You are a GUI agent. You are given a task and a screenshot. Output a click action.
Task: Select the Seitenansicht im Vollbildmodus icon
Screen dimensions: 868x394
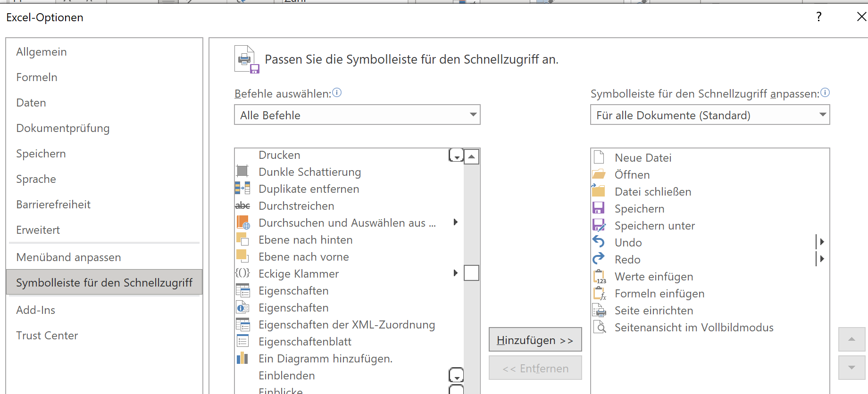(x=600, y=327)
